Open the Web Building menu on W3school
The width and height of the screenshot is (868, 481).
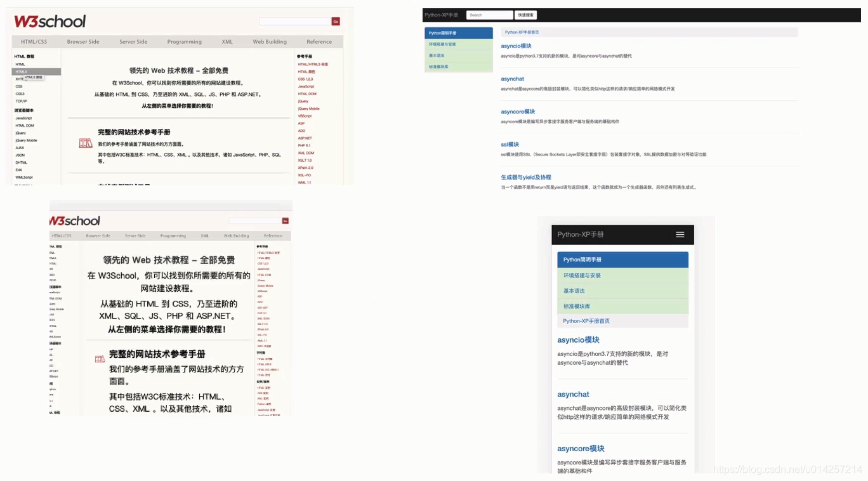[269, 41]
